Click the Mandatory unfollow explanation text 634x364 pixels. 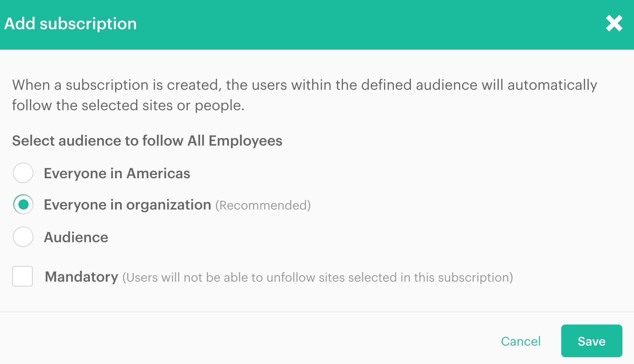tap(317, 278)
